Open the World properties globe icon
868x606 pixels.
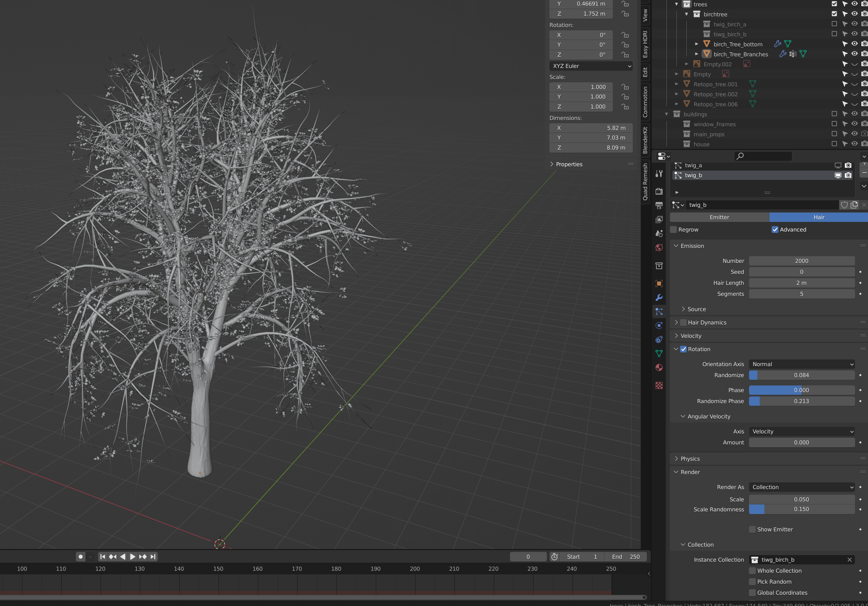[659, 248]
